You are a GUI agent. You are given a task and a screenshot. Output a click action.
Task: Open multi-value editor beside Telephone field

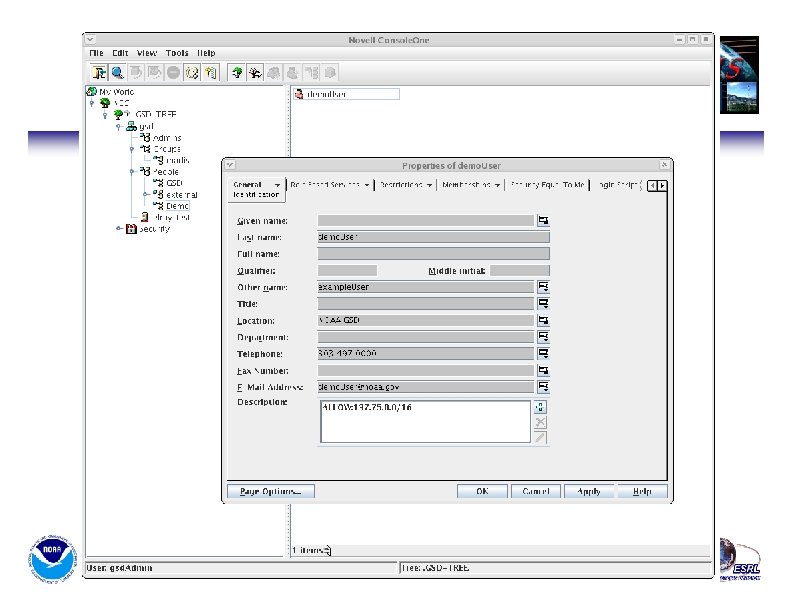(543, 353)
